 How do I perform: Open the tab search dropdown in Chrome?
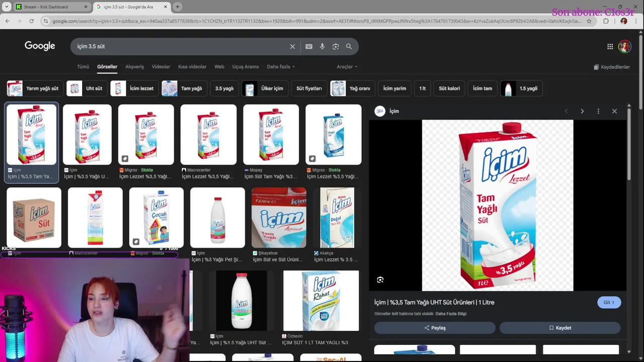click(7, 7)
